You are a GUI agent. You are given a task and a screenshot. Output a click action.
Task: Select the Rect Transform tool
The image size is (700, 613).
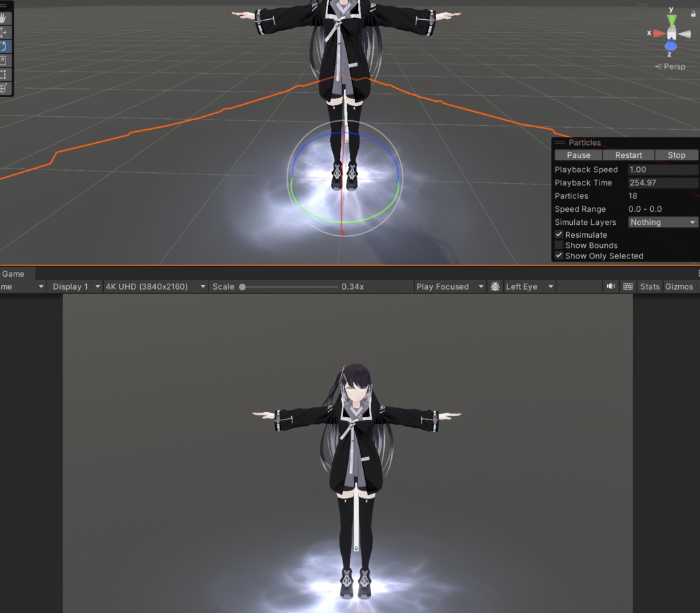pos(5,73)
